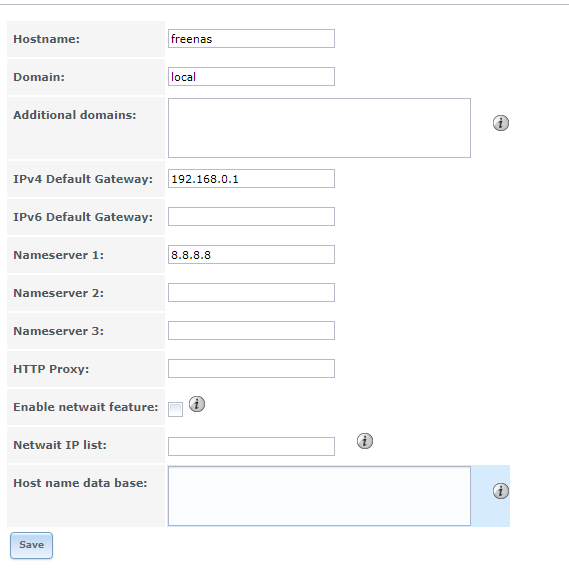Click Nameserver 1 field showing 8.8.8.8
The image size is (569, 568).
point(251,255)
